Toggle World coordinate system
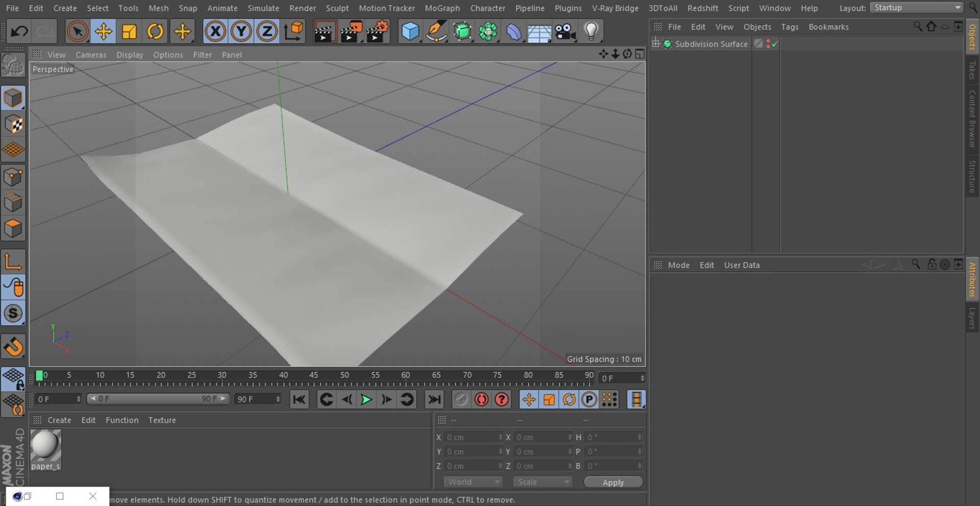The height and width of the screenshot is (506, 980). pos(293,32)
